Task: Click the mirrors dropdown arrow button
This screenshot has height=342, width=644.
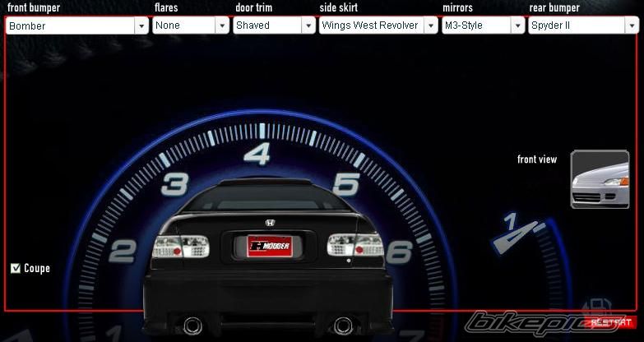Action: [x=517, y=25]
